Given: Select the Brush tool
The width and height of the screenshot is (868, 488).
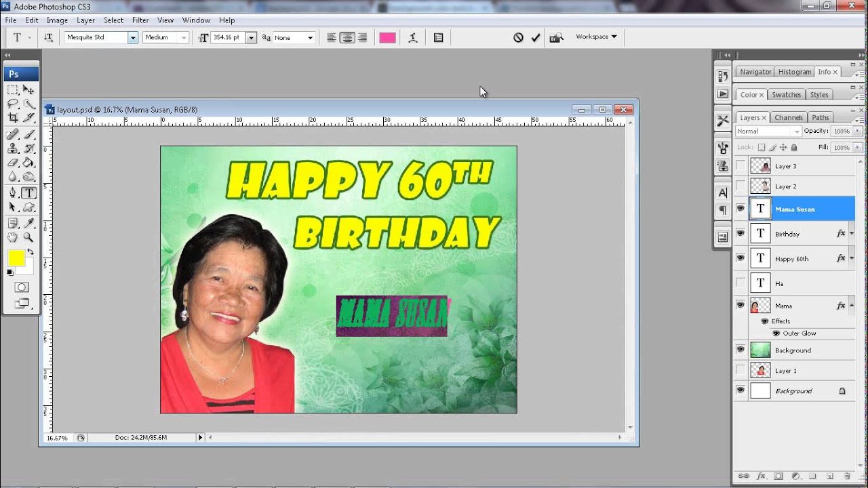Looking at the screenshot, I should tap(28, 134).
